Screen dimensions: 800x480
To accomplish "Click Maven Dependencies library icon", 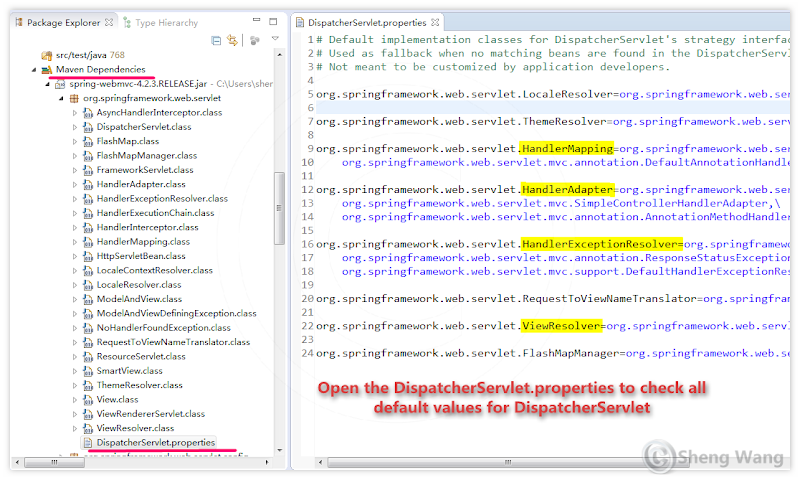I will (47, 69).
